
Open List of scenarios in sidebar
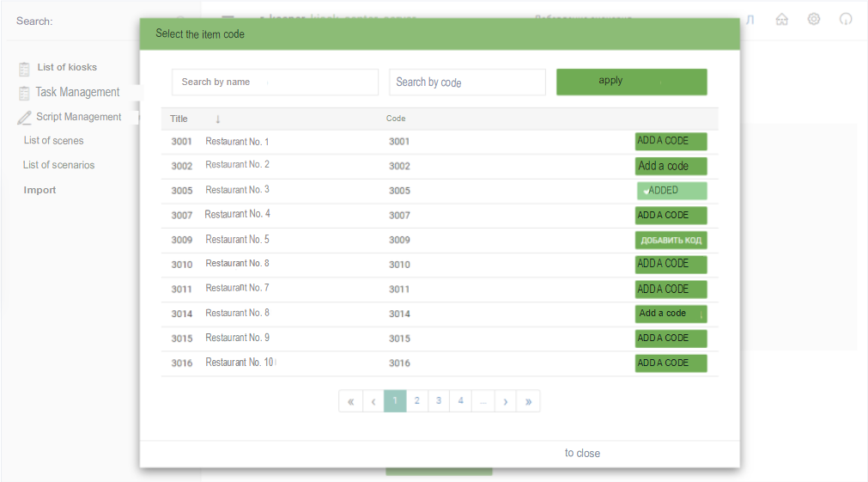(58, 165)
